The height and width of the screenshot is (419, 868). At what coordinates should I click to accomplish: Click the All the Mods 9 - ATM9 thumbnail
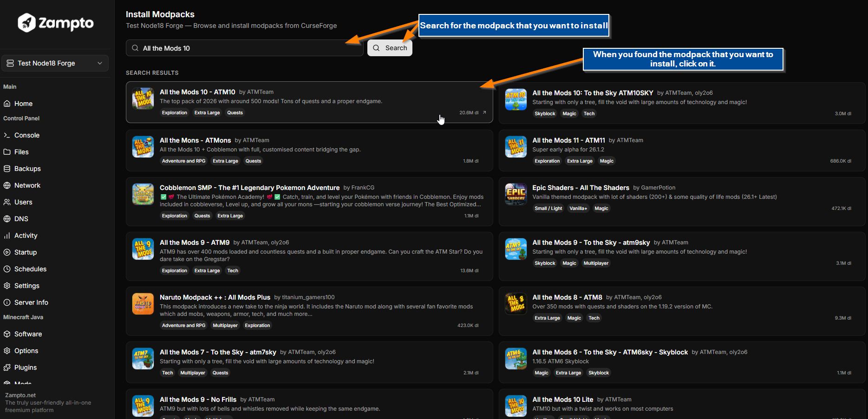[x=143, y=249]
